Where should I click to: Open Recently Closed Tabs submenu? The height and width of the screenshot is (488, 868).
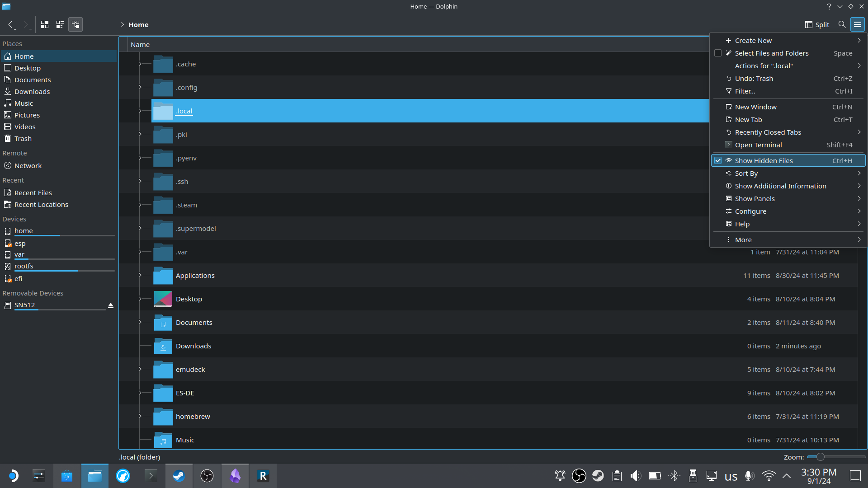[788, 132]
